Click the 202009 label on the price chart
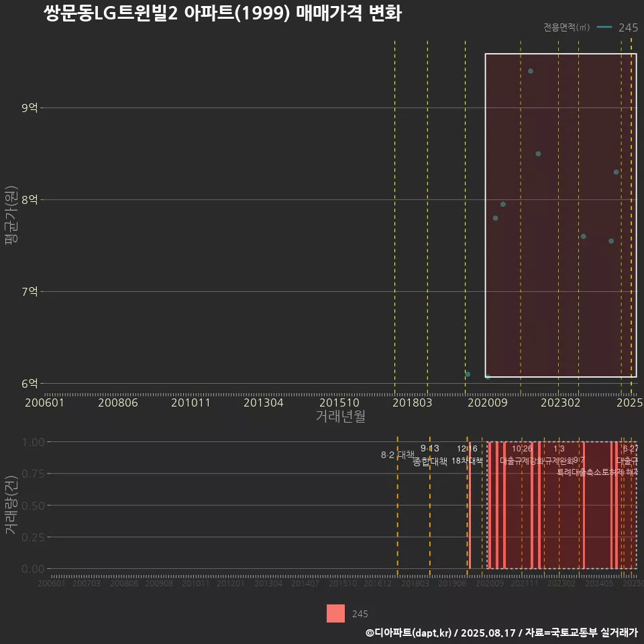 (488, 402)
